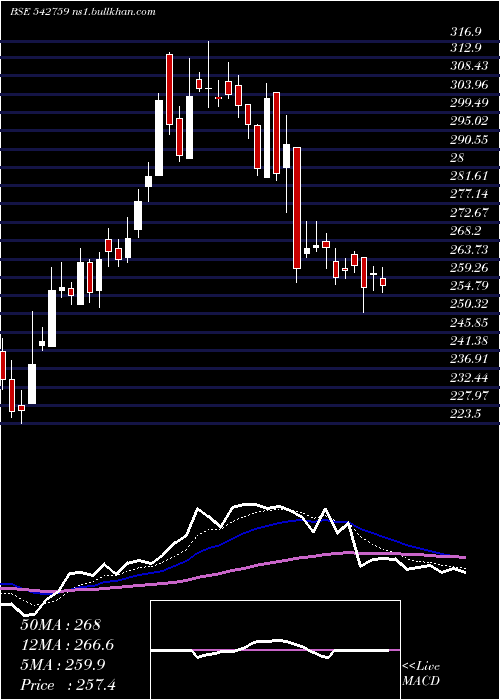Click the Price : 257.4 readout
The image size is (500, 700).
click(68, 685)
